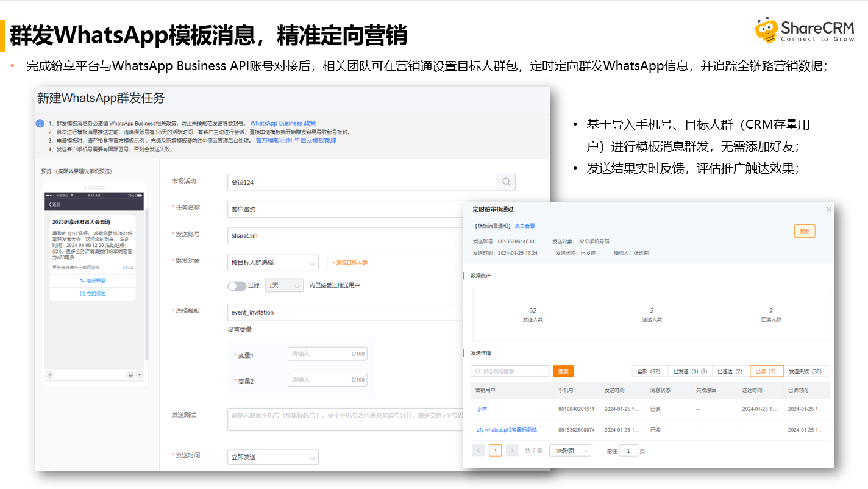Click the 复制 button
This screenshot has width=868, height=489.
click(x=805, y=231)
